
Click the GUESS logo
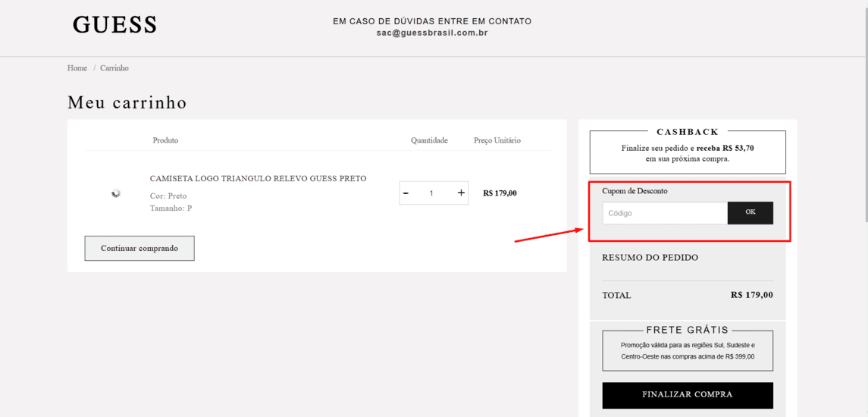tap(114, 25)
